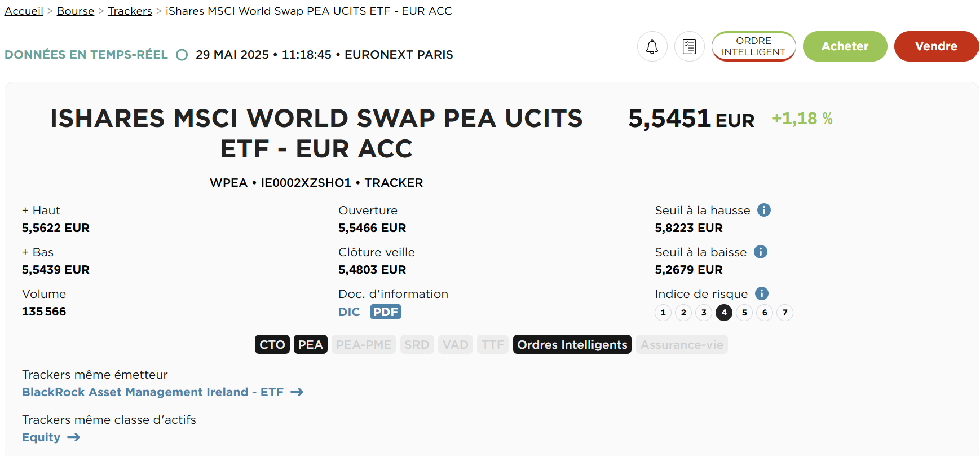Show info for Seuil à la baisse
This screenshot has width=980, height=456.
[x=761, y=252]
